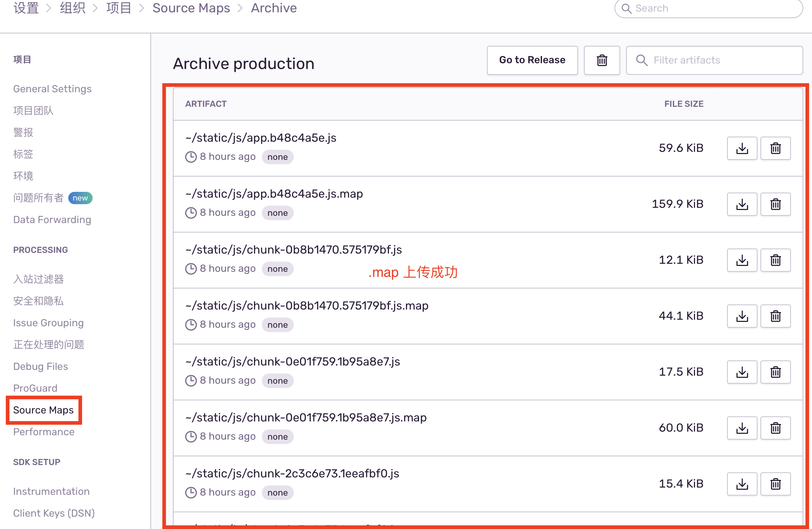
Task: Go to Debug Files settings
Action: click(x=41, y=366)
